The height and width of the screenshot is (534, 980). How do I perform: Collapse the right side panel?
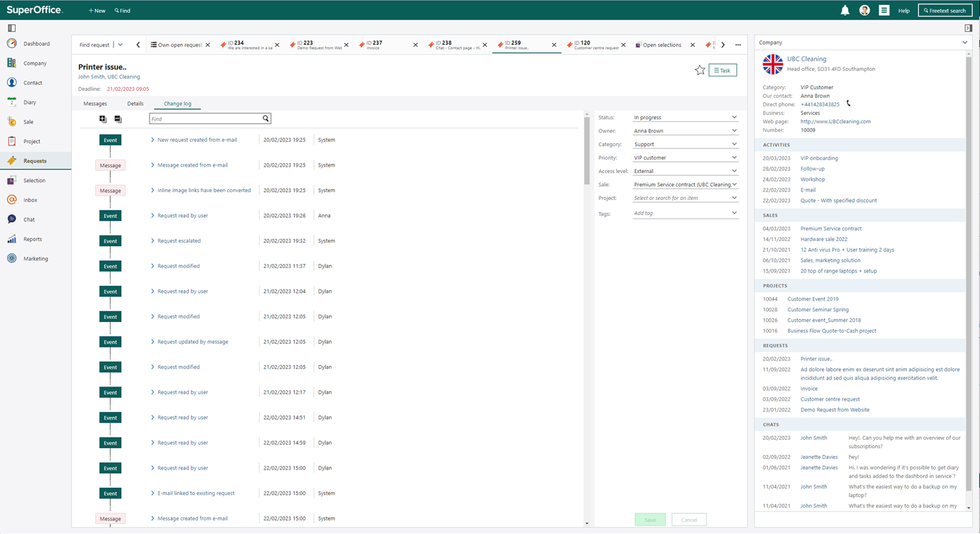click(968, 28)
